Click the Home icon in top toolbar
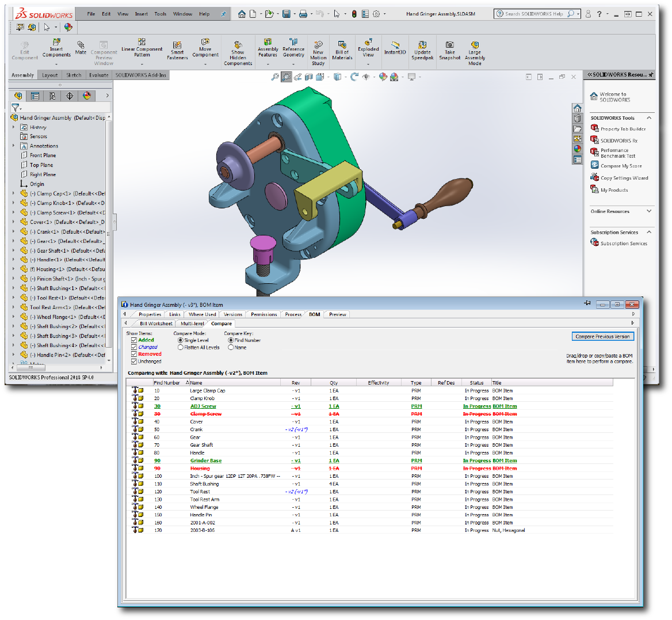The height and width of the screenshot is (620, 672). (242, 14)
